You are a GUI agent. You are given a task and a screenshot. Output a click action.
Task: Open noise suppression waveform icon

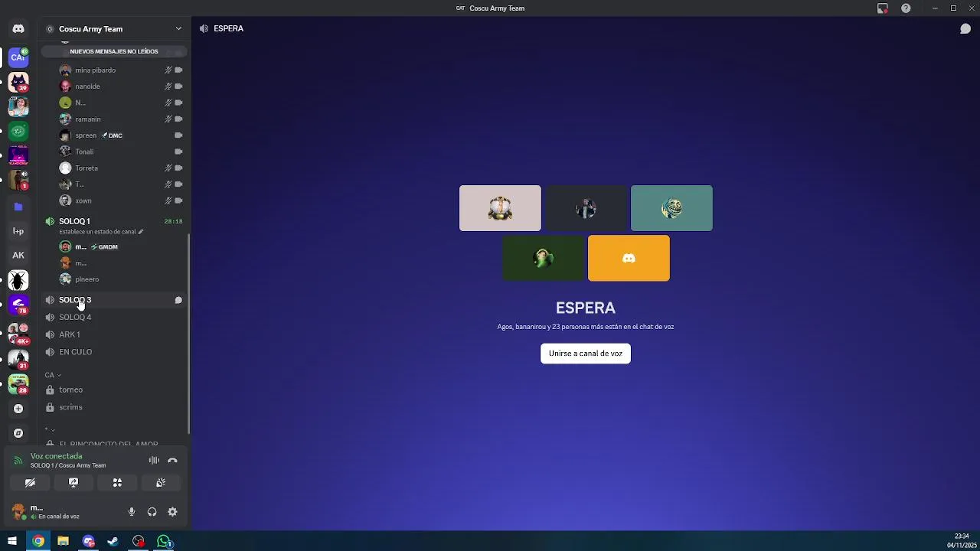tap(154, 460)
